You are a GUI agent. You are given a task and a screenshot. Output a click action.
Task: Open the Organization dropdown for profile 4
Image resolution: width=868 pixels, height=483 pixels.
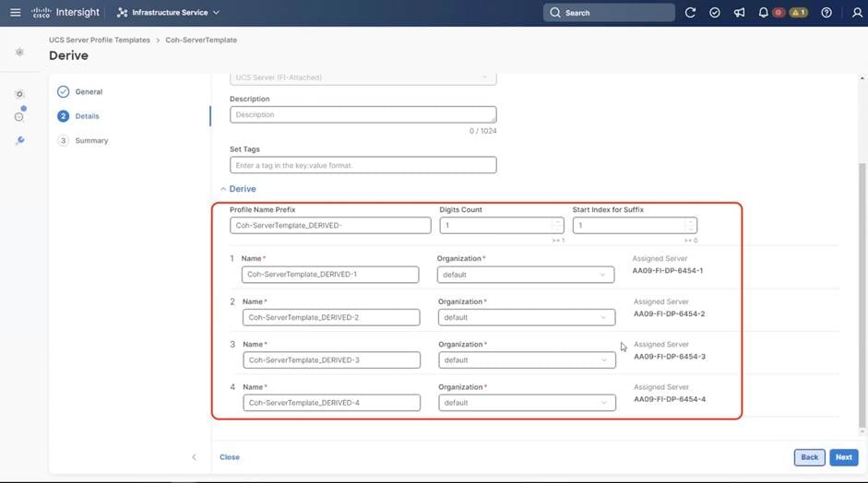point(527,403)
